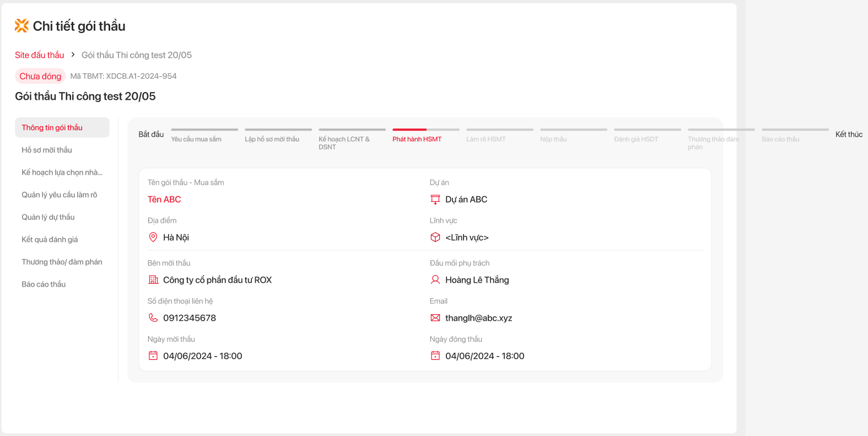Open the Hồ sơ mời thầu menu item

[x=47, y=150]
